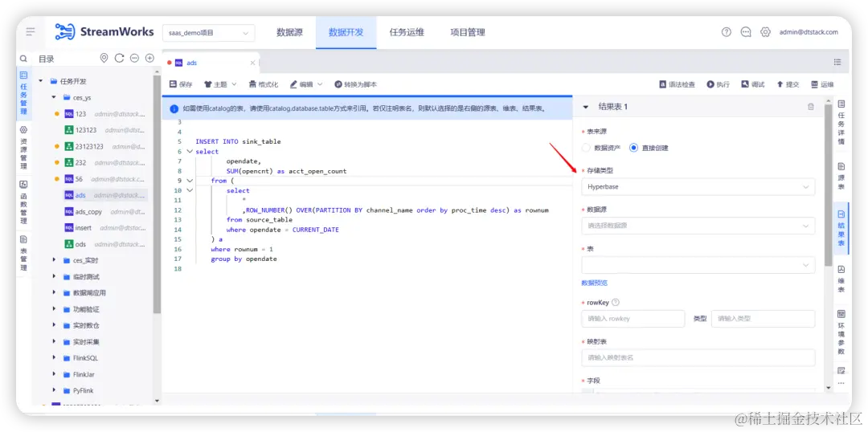Click the right panel vertical scrollbar
Viewport: 868px width, 432px height.
[828, 185]
